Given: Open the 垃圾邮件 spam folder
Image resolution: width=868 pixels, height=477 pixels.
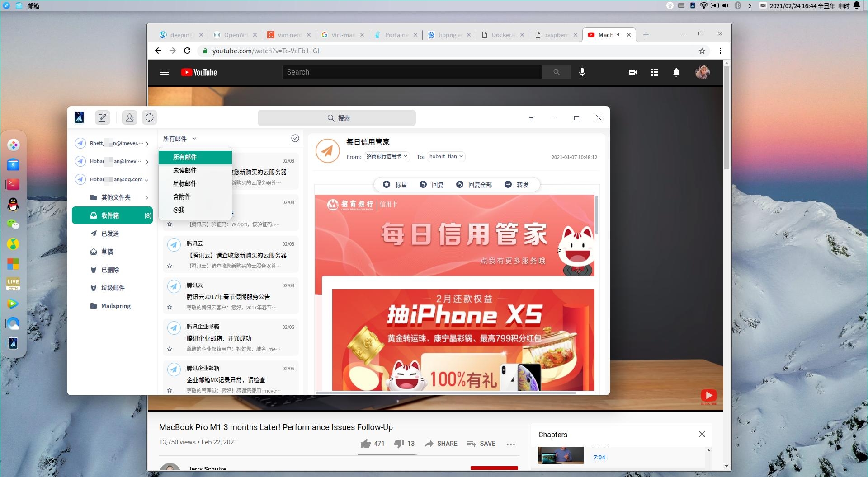Looking at the screenshot, I should coord(113,288).
